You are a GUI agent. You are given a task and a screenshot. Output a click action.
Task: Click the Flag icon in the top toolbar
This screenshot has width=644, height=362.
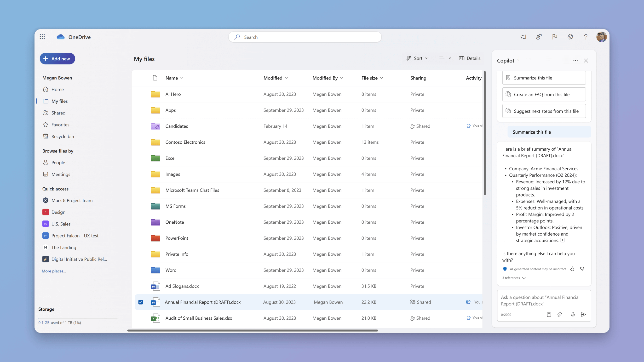[554, 37]
